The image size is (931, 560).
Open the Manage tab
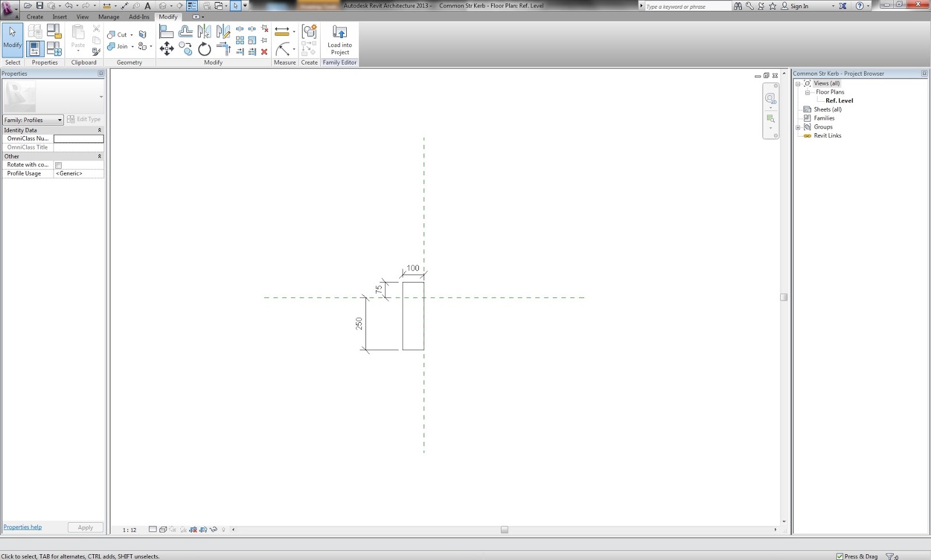(x=109, y=17)
